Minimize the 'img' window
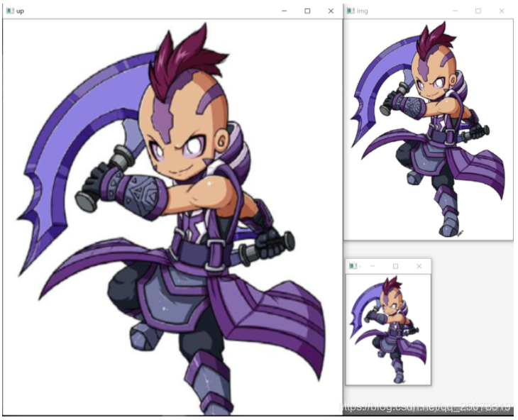 [x=455, y=11]
